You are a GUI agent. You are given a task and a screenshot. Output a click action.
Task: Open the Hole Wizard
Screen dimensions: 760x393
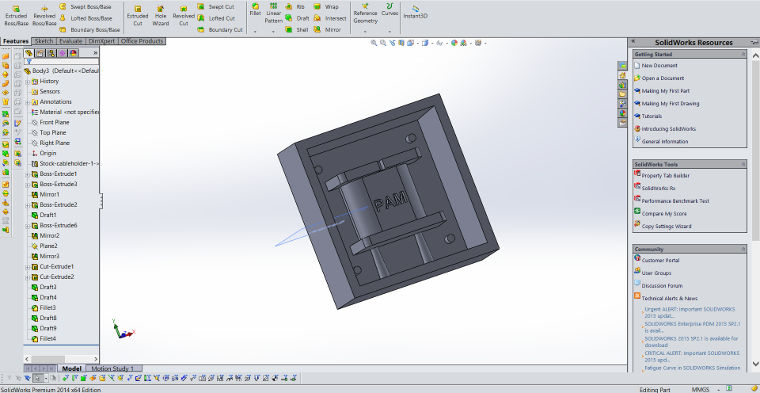[160, 16]
